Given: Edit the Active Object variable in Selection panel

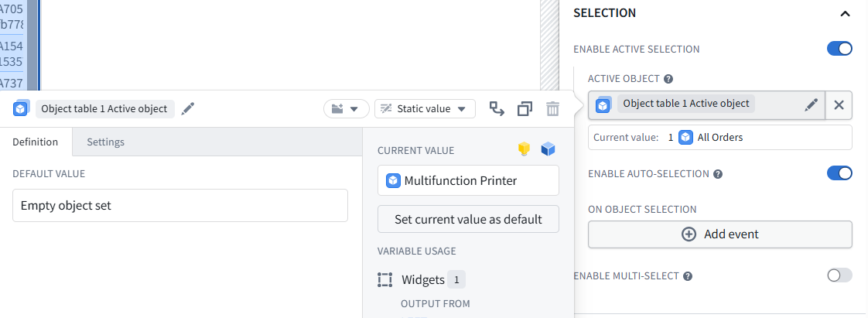Looking at the screenshot, I should (x=811, y=104).
